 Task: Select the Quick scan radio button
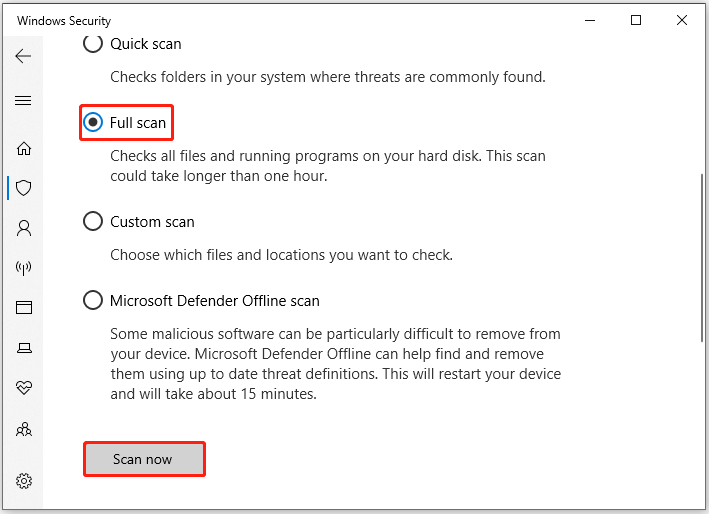[93, 44]
